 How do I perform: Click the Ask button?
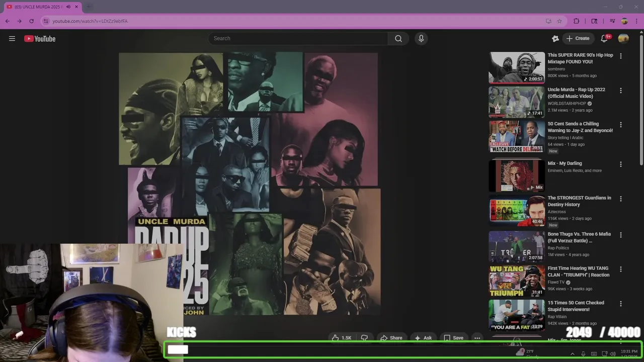423,338
